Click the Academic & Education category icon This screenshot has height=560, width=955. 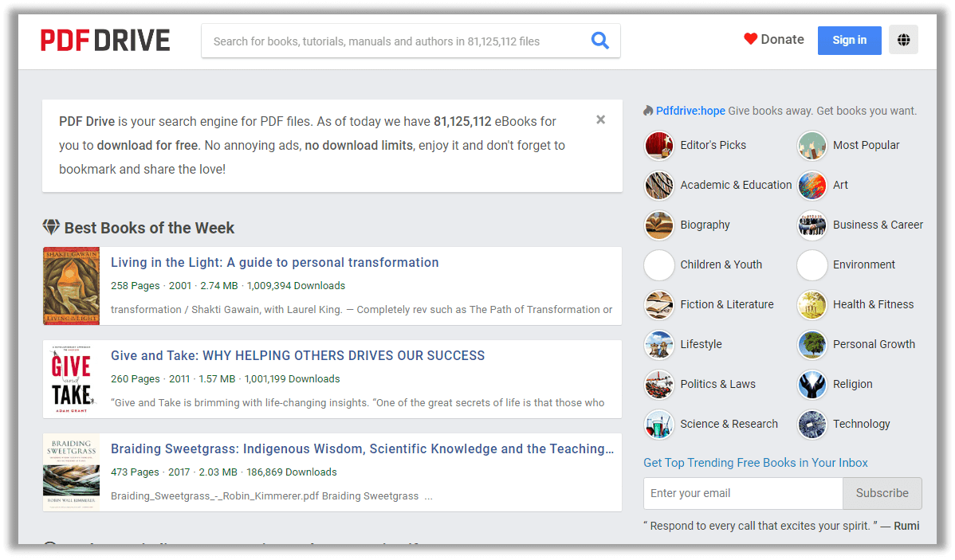click(659, 185)
